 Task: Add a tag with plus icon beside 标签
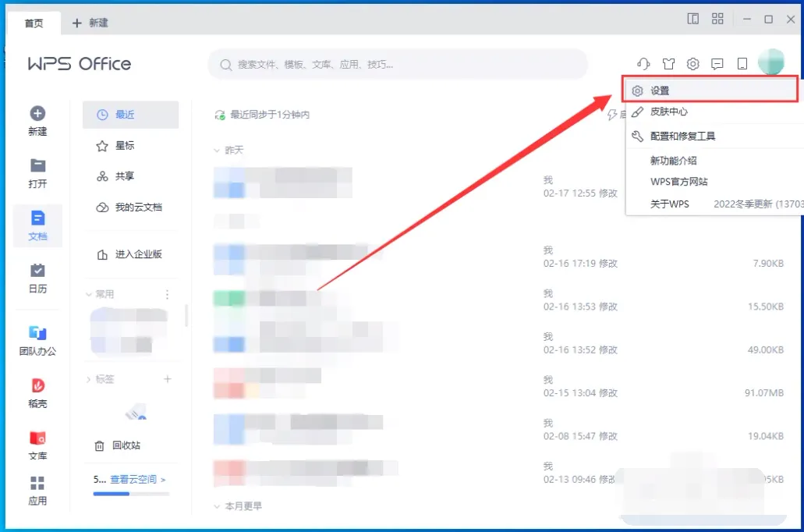click(x=167, y=379)
